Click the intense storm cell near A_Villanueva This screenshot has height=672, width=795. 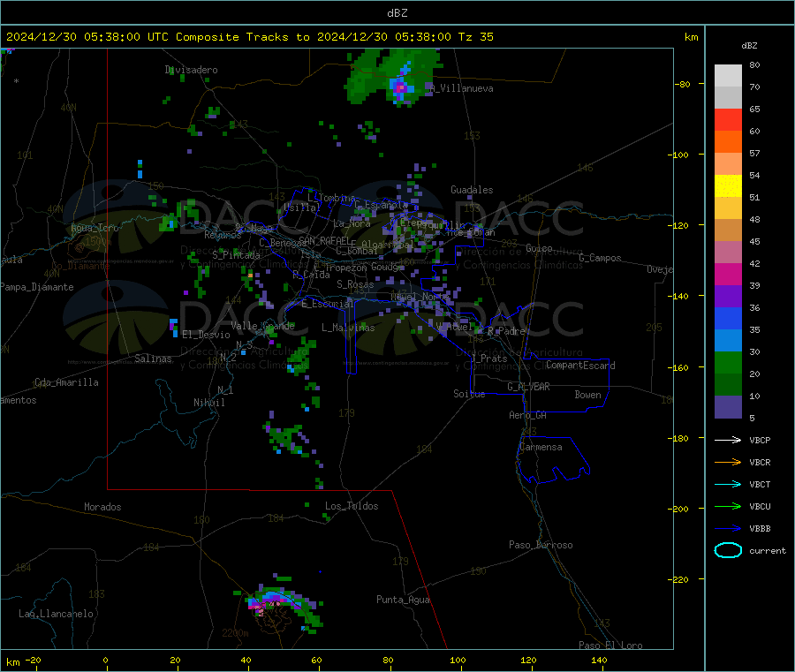tap(401, 87)
